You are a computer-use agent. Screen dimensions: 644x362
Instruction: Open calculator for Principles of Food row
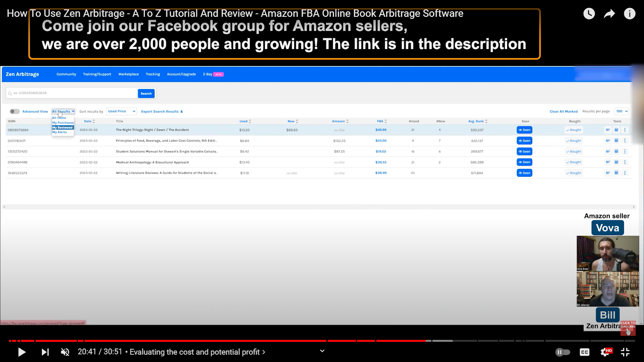[616, 141]
